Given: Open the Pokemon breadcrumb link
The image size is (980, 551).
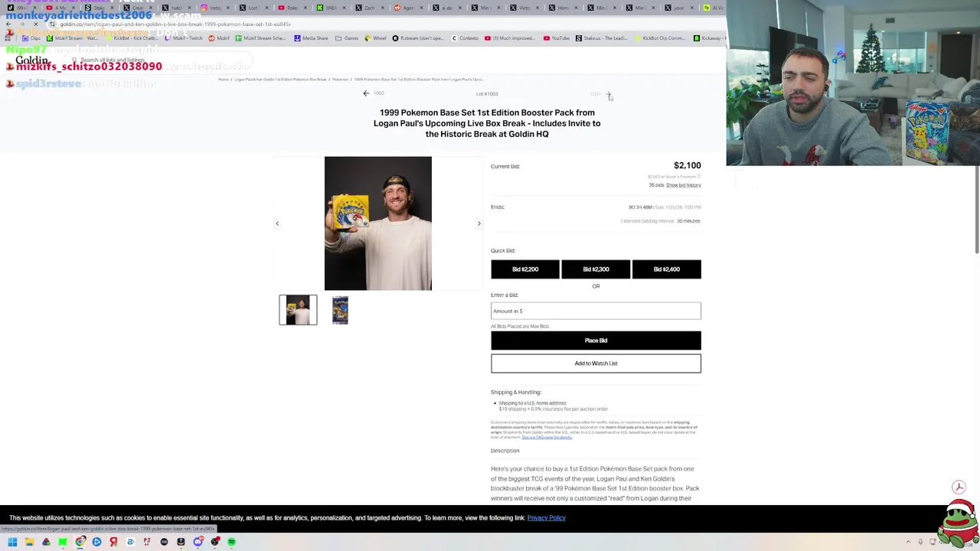Looking at the screenshot, I should tap(340, 80).
